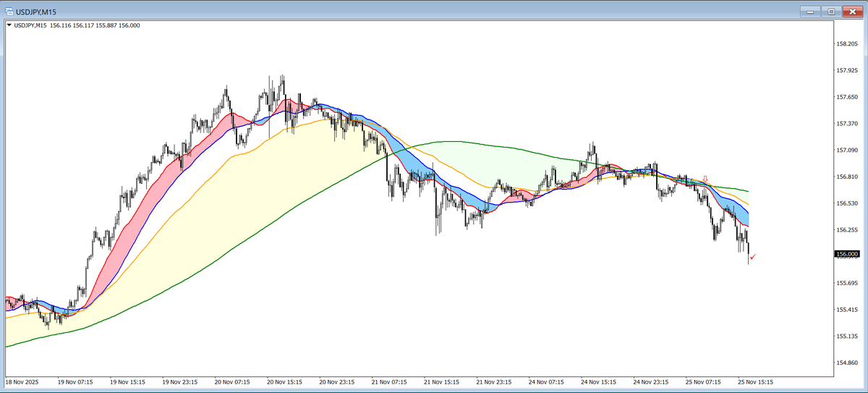Screen dimensions: 868x393
Task: Click price level 157.925 on price axis
Action: click(x=846, y=70)
